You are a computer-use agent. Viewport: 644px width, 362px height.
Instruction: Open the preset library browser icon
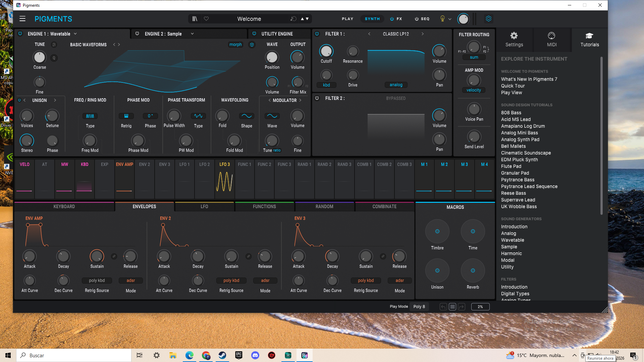pyautogui.click(x=195, y=19)
